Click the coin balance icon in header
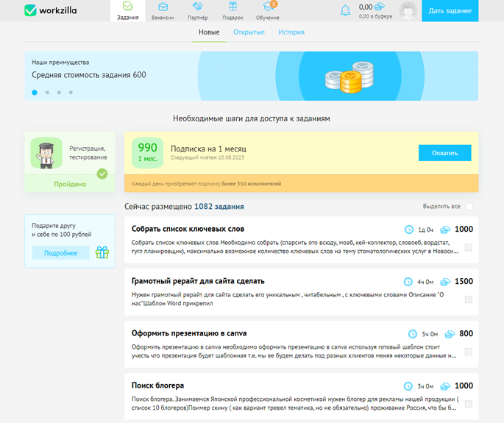Screen dimensions: 504x423 point(380,7)
